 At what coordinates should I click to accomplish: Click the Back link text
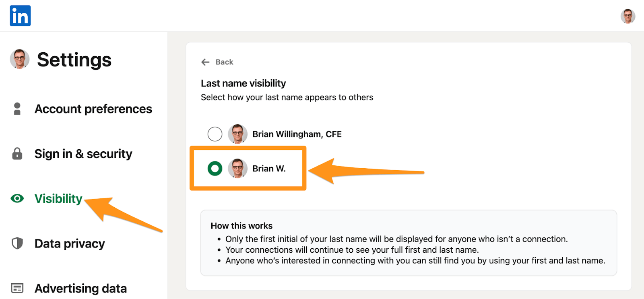tap(224, 62)
